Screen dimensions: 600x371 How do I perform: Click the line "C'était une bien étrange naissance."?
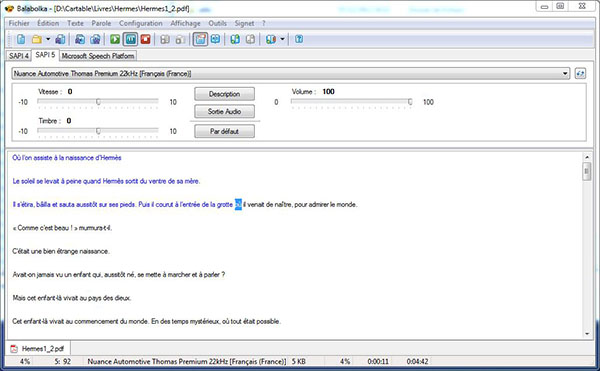coord(61,251)
